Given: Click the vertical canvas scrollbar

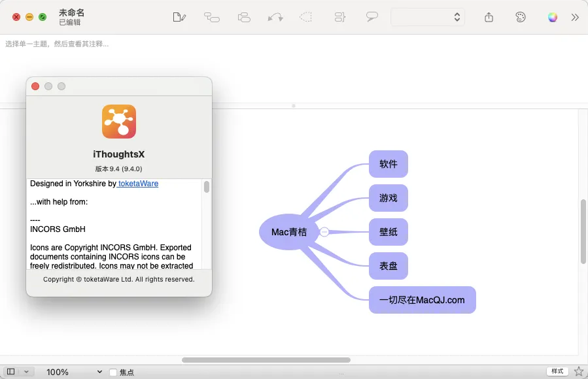Looking at the screenshot, I should pyautogui.click(x=583, y=231).
